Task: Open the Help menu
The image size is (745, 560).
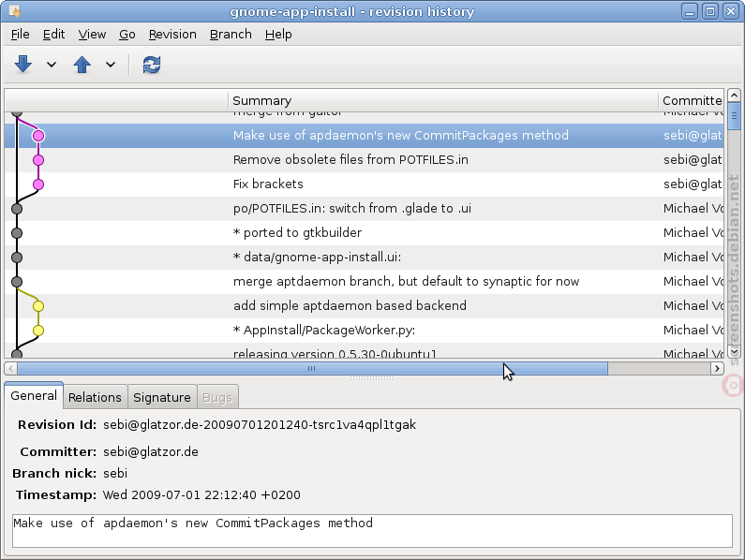Action: 278,35
